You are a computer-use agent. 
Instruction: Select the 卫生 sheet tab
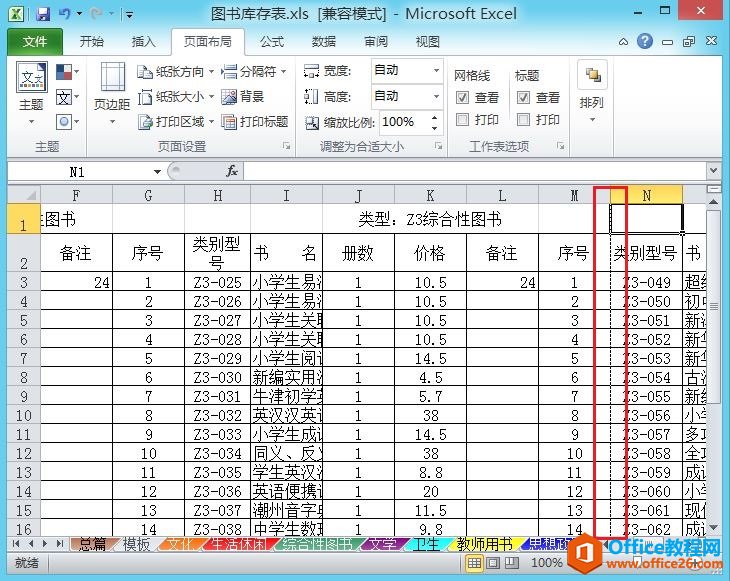(426, 544)
